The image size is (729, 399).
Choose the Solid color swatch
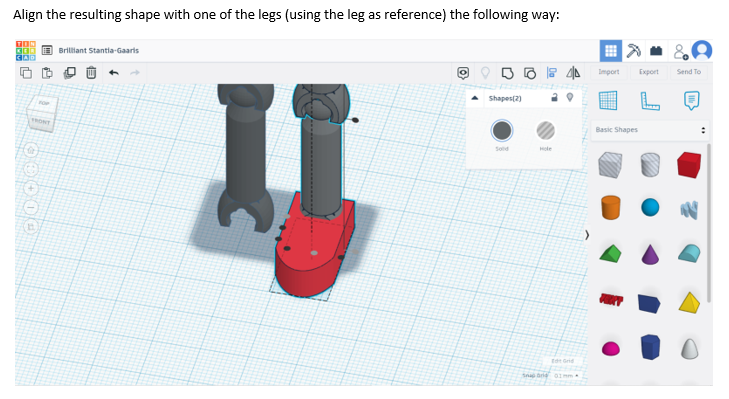click(x=502, y=131)
